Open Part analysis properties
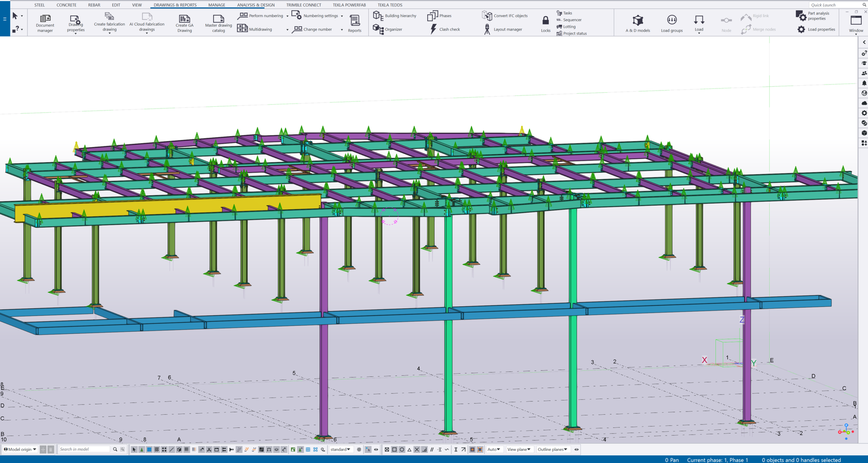The height and width of the screenshot is (463, 868). click(813, 16)
